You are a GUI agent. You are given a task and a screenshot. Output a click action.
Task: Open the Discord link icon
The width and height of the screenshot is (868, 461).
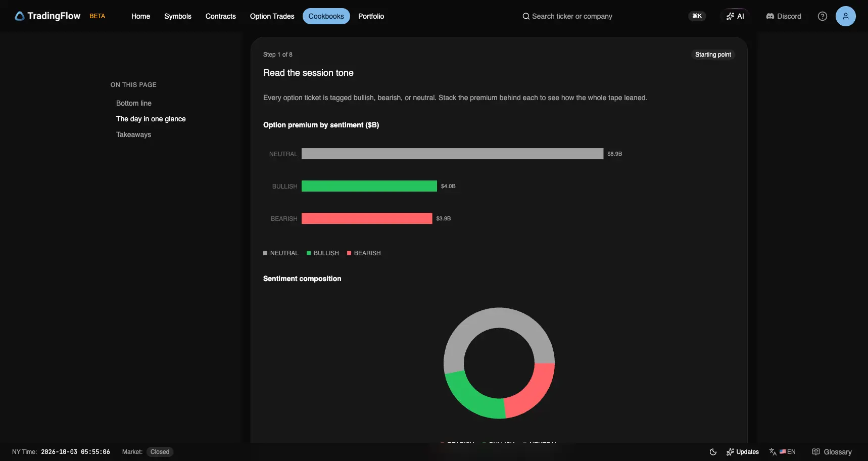(x=770, y=16)
